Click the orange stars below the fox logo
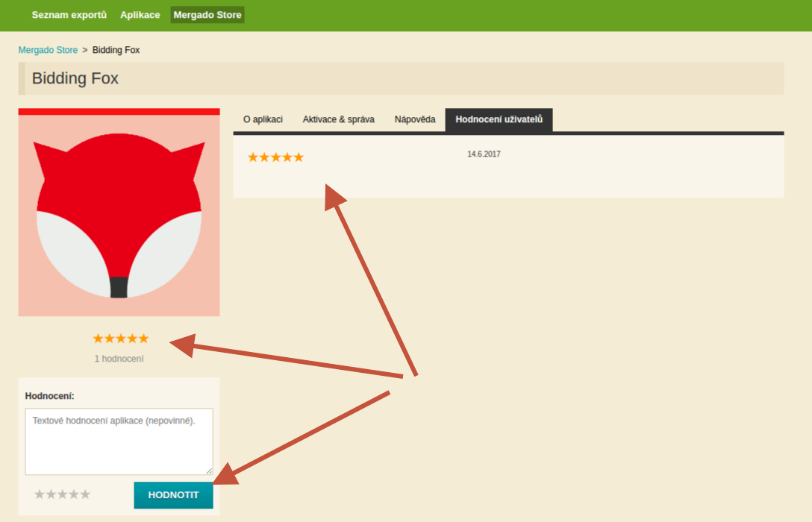The height and width of the screenshot is (522, 812). coord(120,339)
